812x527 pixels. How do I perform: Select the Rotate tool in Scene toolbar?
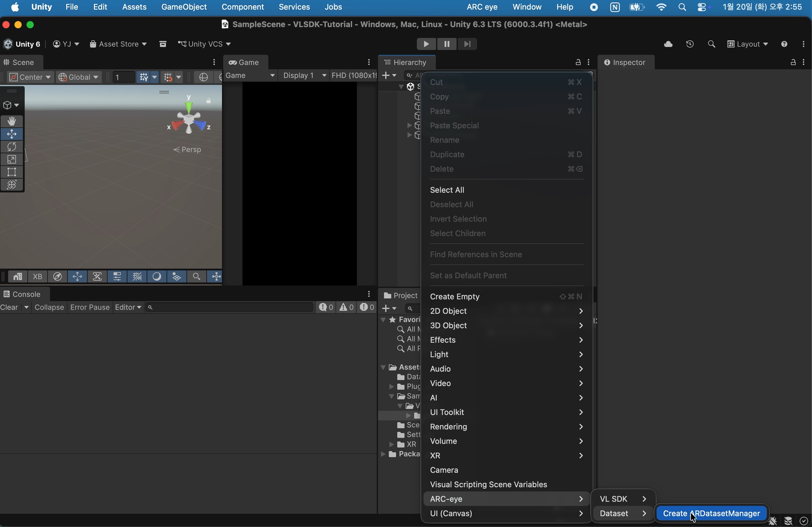coord(12,147)
